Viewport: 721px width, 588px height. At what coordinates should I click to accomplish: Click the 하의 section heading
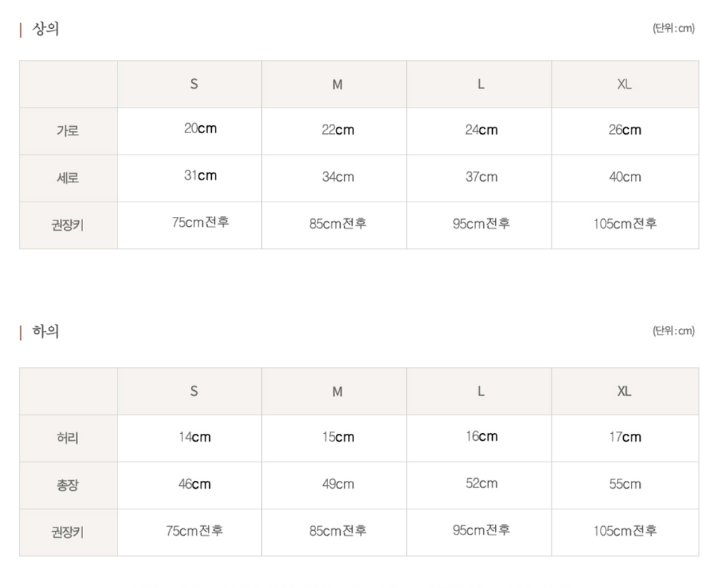45,332
